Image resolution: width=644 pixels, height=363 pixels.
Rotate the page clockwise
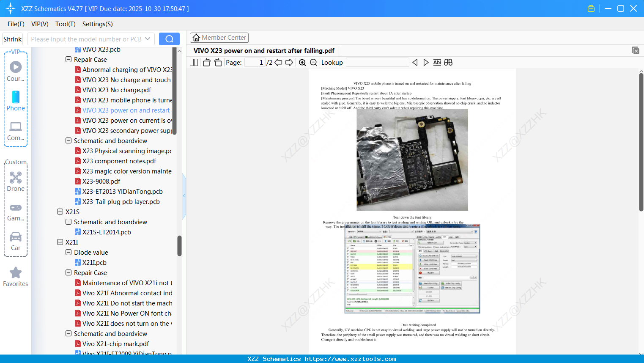point(218,63)
